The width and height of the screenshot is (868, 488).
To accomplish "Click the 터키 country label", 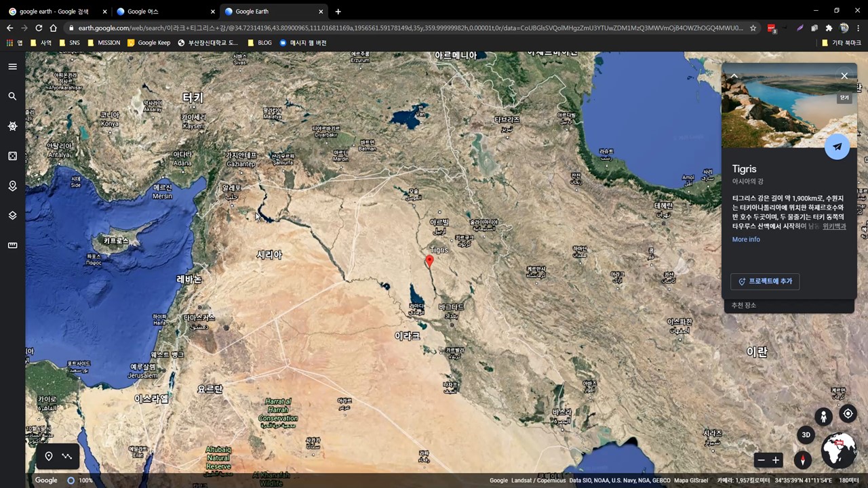I will (193, 98).
